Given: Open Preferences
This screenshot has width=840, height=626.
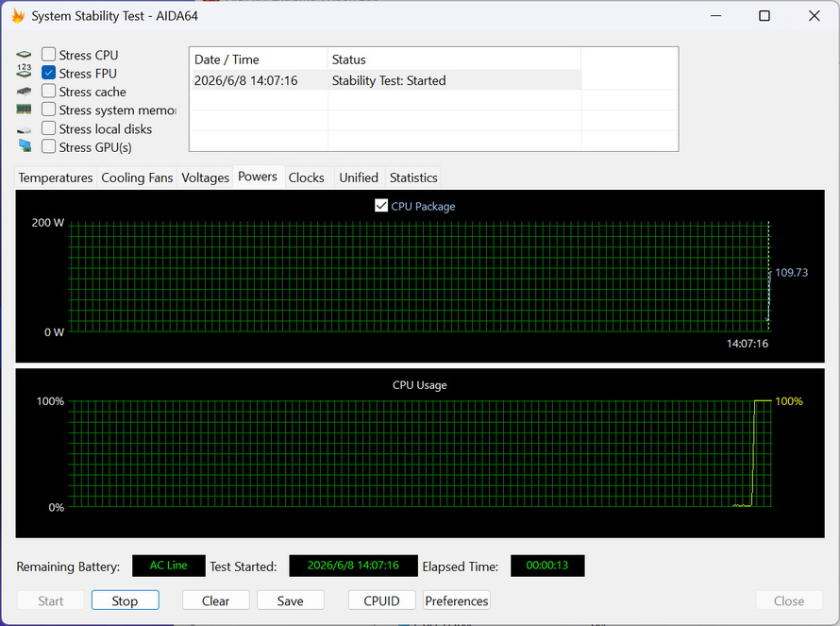Looking at the screenshot, I should click(457, 601).
